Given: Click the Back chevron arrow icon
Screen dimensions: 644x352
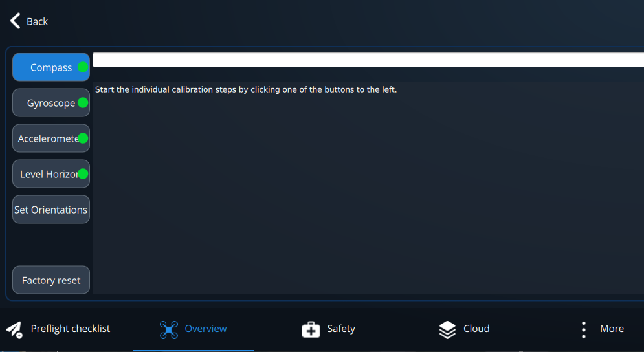Looking at the screenshot, I should pyautogui.click(x=15, y=21).
